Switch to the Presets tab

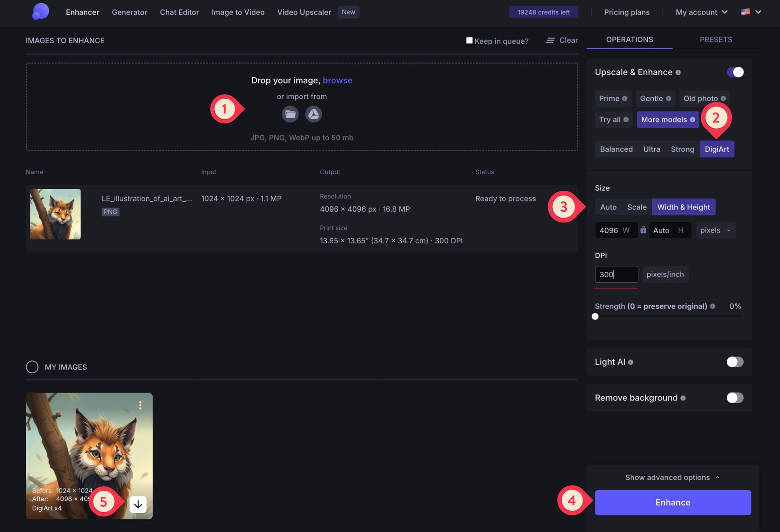716,39
